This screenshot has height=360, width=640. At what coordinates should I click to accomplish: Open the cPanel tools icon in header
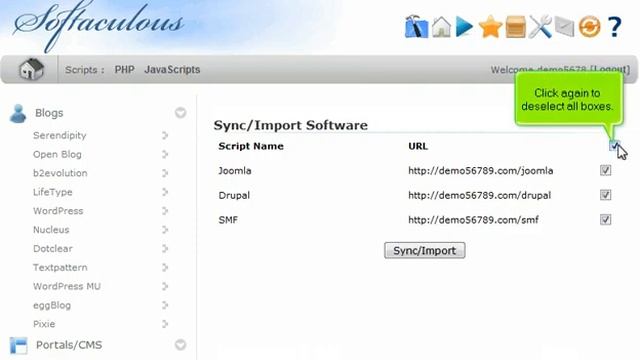click(x=416, y=27)
